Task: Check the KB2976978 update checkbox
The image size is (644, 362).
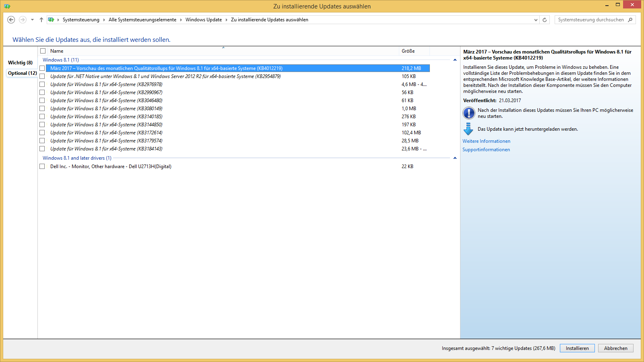Action: point(42,84)
